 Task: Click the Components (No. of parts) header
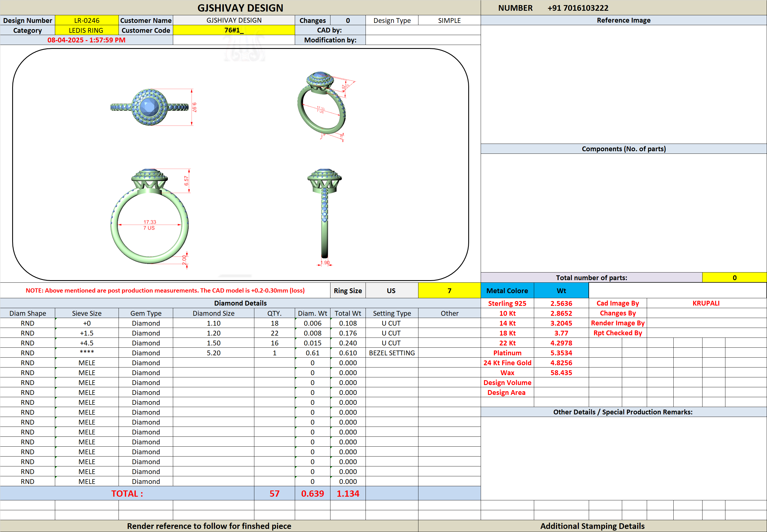(x=624, y=149)
